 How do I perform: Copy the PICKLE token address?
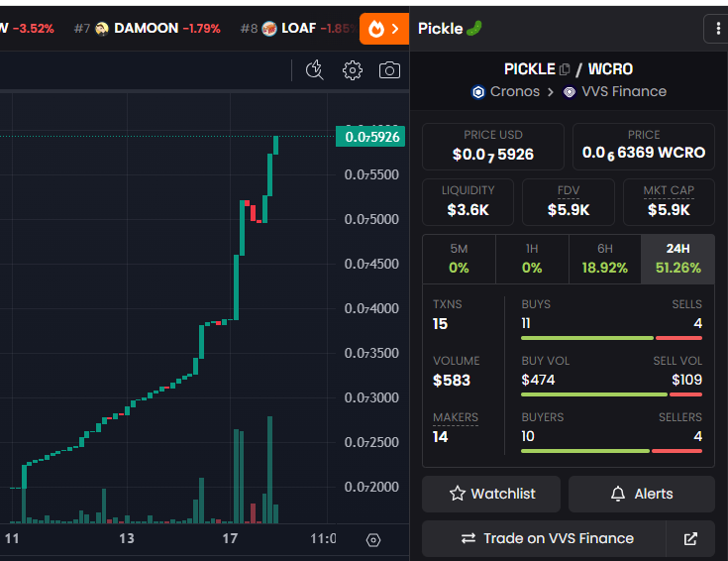(565, 69)
